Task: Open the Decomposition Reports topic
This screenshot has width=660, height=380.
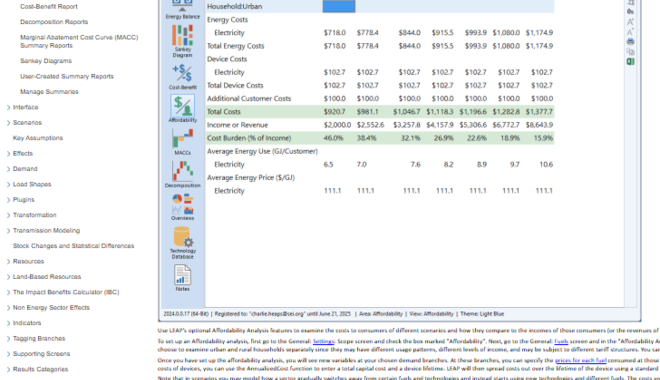Action: click(x=54, y=22)
